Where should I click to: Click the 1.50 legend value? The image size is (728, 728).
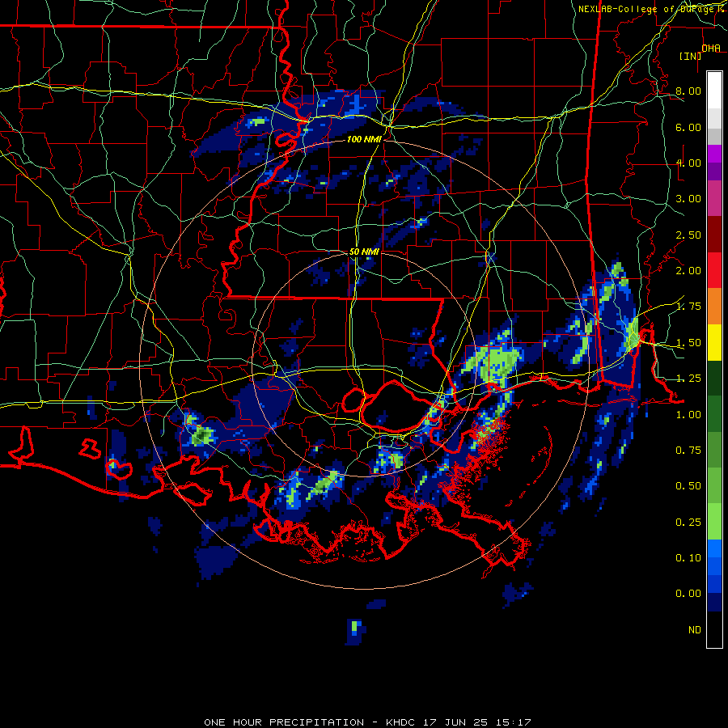[688, 343]
